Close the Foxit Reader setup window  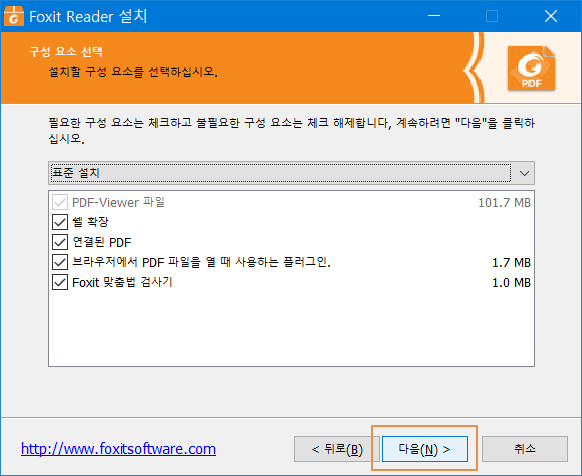click(x=551, y=16)
